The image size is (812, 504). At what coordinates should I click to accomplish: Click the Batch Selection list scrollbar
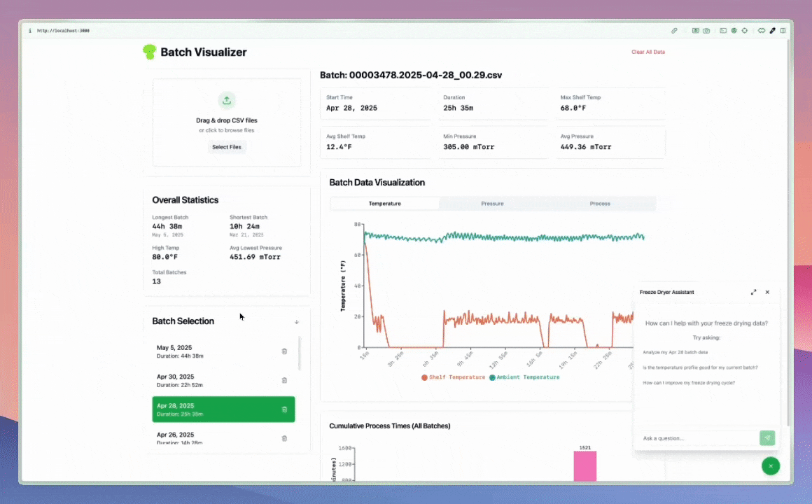coord(300,353)
